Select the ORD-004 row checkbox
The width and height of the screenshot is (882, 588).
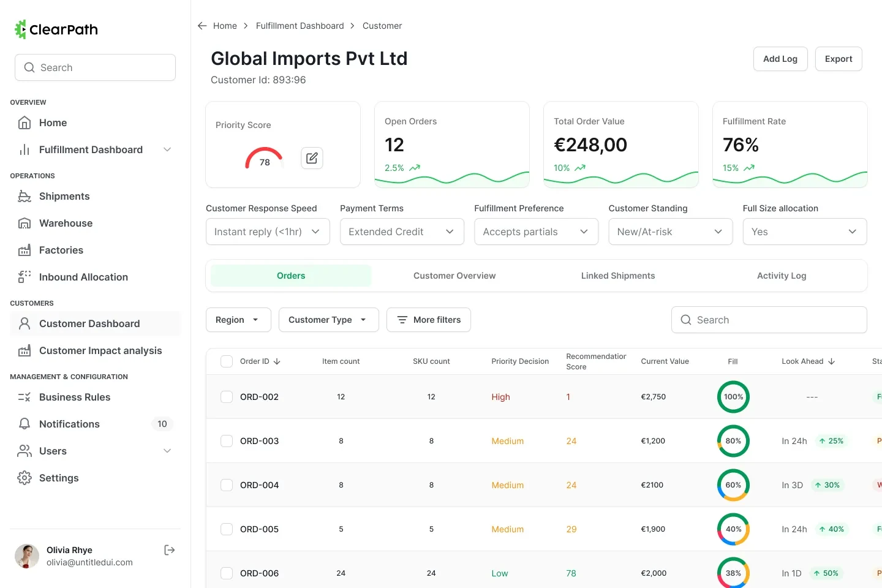click(227, 485)
